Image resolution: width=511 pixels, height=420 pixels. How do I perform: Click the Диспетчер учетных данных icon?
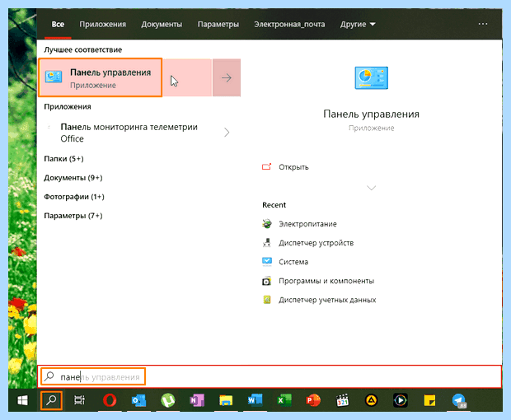[x=267, y=300]
